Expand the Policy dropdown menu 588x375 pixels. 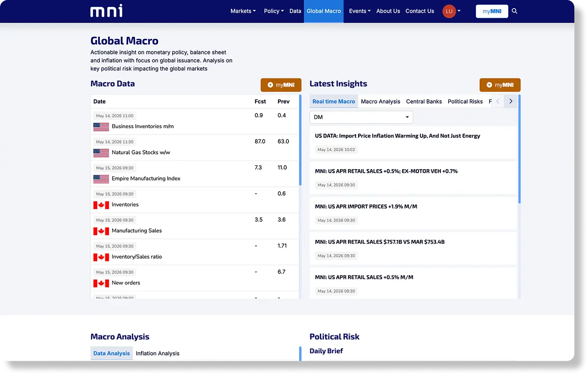274,11
